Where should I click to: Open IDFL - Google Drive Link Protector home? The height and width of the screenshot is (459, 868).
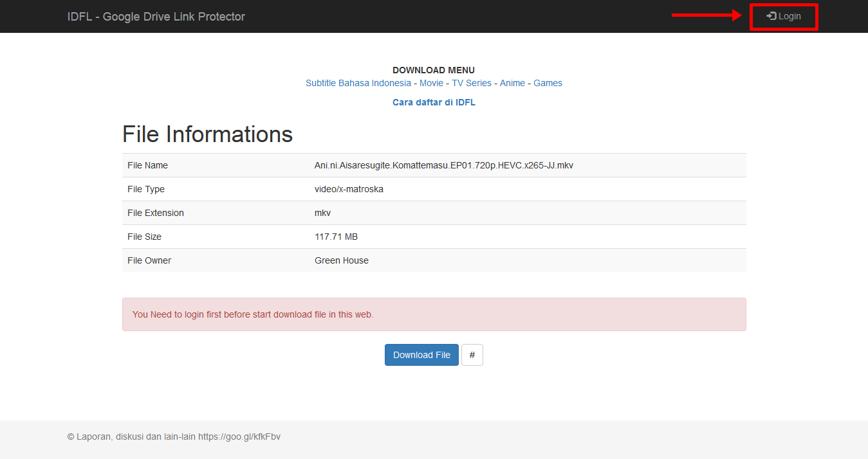tap(156, 17)
